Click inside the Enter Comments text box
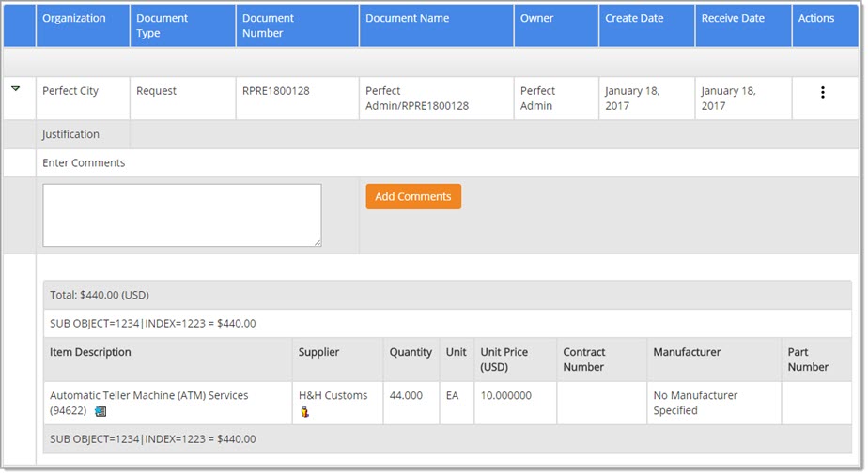Image resolution: width=868 pixels, height=475 pixels. coord(181,215)
